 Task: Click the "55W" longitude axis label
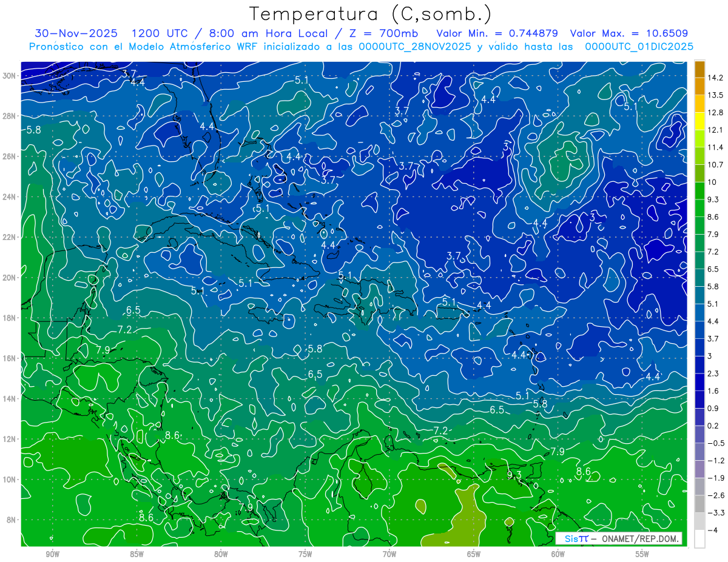pos(642,555)
